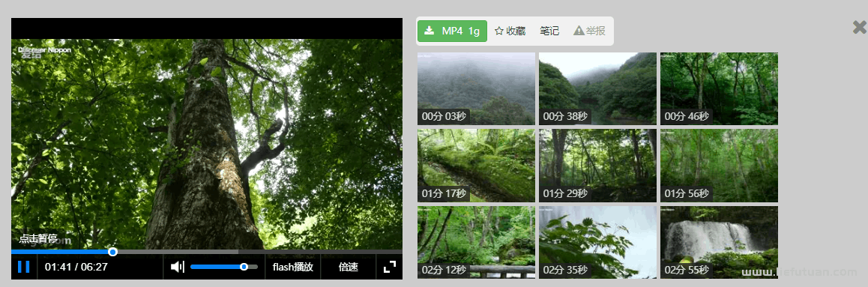Jump to the 02分 55秒 waterfall thumbnail
The height and width of the screenshot is (287, 868).
pos(719,242)
